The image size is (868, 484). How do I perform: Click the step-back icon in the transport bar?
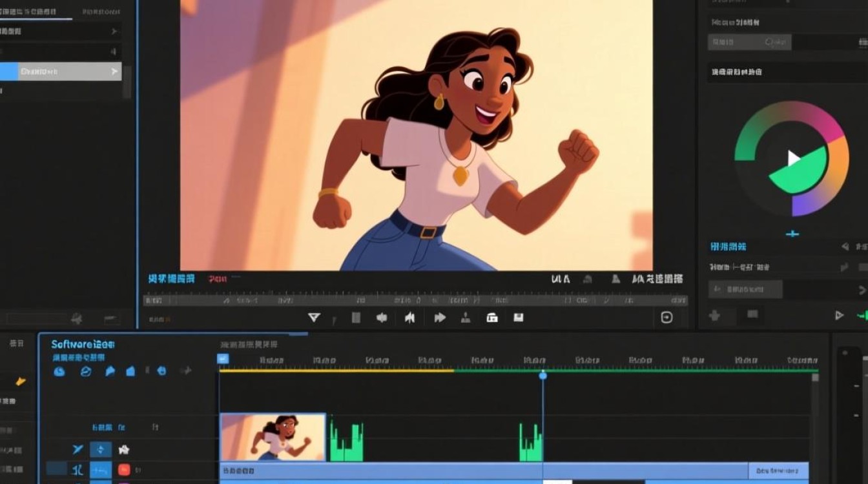click(x=409, y=317)
